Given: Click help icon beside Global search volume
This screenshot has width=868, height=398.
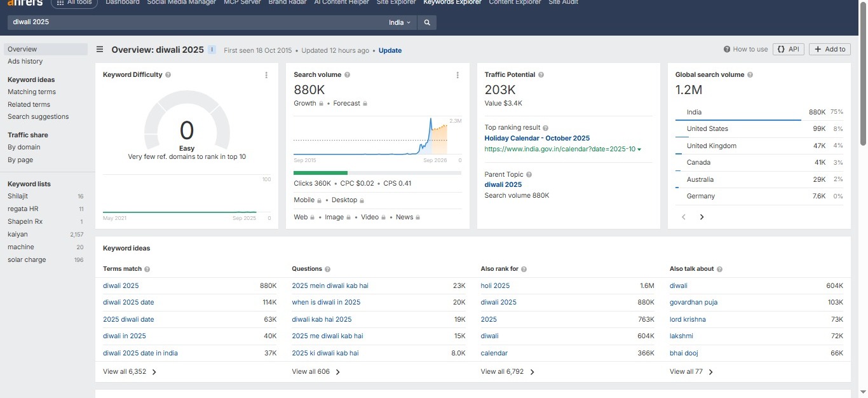Looking at the screenshot, I should click(750, 75).
